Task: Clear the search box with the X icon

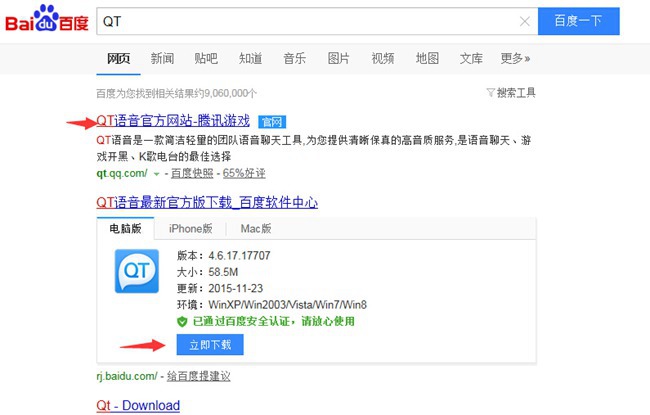Action: pyautogui.click(x=524, y=21)
